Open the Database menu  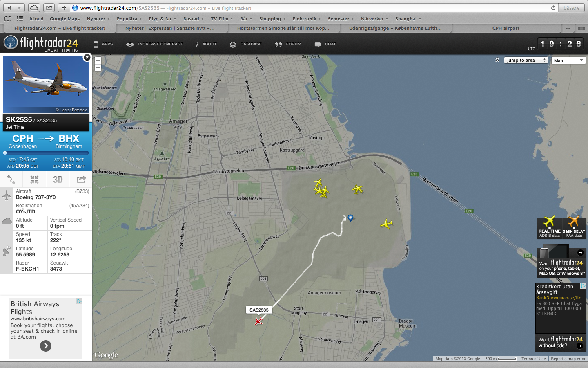tap(246, 44)
